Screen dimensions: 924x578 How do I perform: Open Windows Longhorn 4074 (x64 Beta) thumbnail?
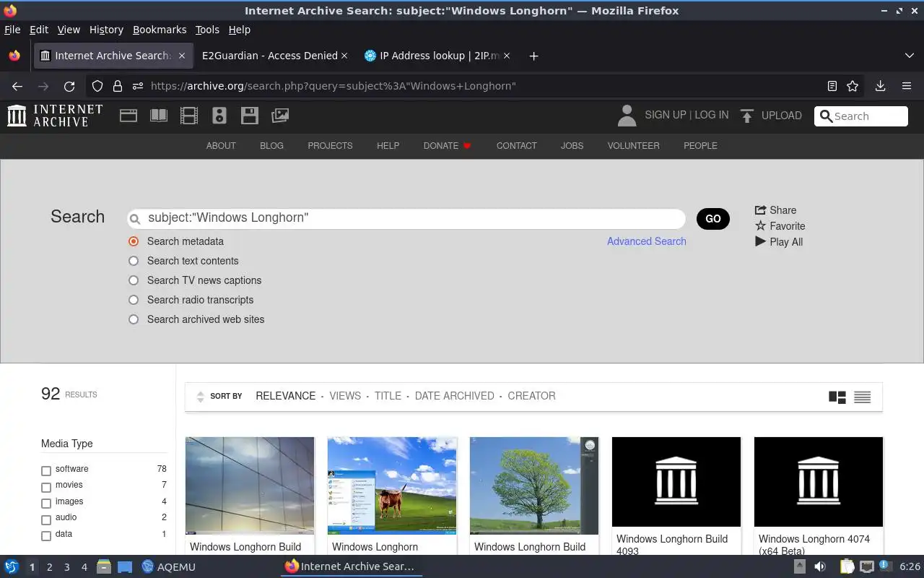tap(819, 482)
